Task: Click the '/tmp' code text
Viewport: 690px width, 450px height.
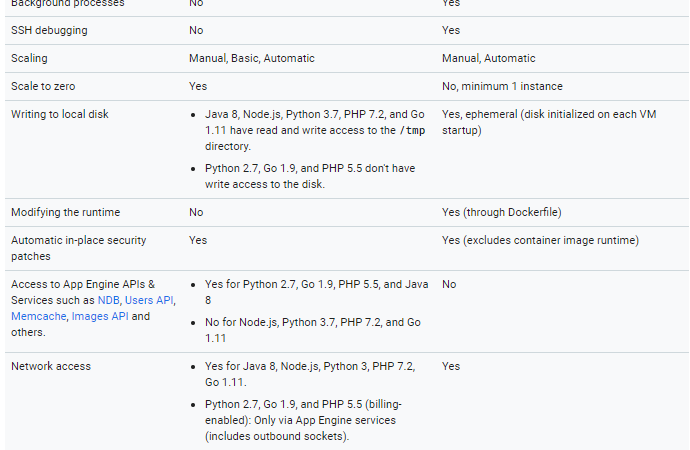Action: [412, 131]
